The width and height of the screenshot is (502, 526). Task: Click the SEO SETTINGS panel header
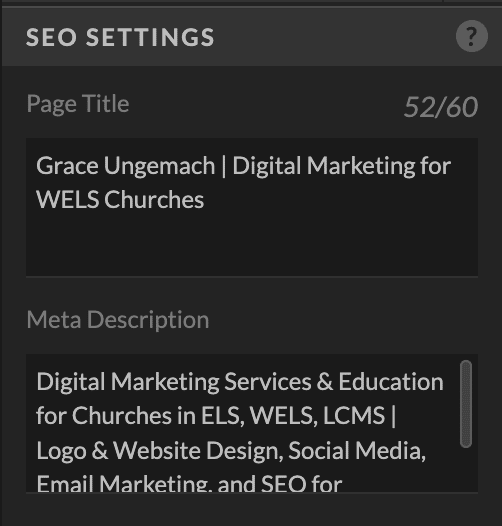252,36
